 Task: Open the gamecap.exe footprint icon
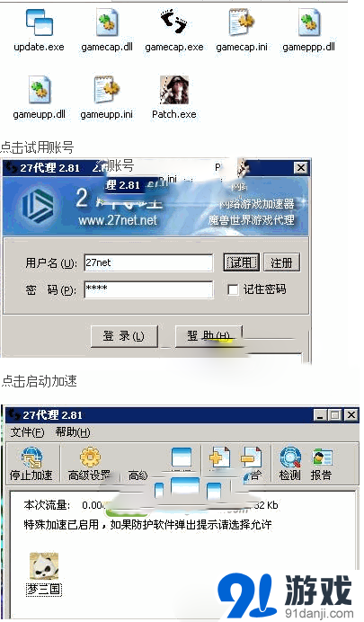pyautogui.click(x=173, y=22)
